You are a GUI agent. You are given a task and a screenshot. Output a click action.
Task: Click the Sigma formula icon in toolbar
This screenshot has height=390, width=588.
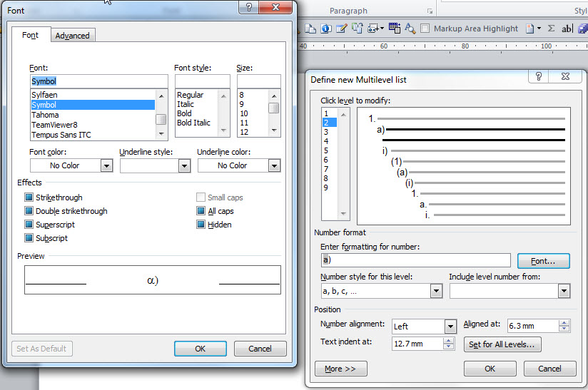tap(551, 29)
